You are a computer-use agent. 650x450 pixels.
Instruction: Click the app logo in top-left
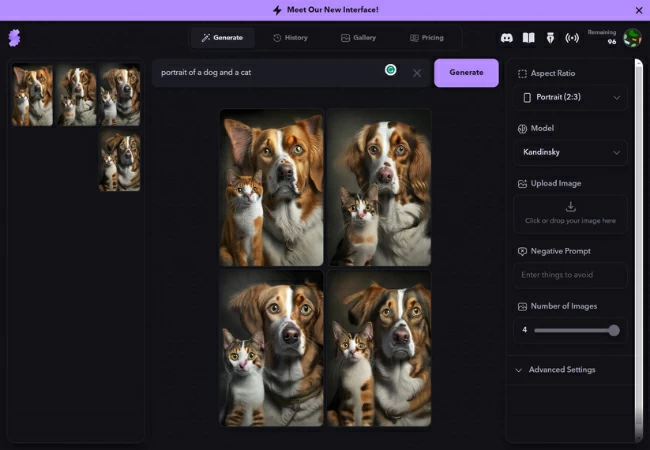[x=13, y=38]
